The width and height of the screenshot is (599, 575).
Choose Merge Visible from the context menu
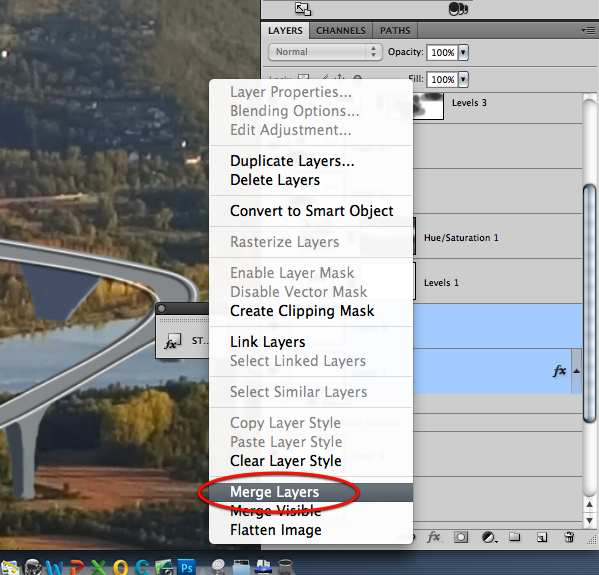tap(311, 511)
